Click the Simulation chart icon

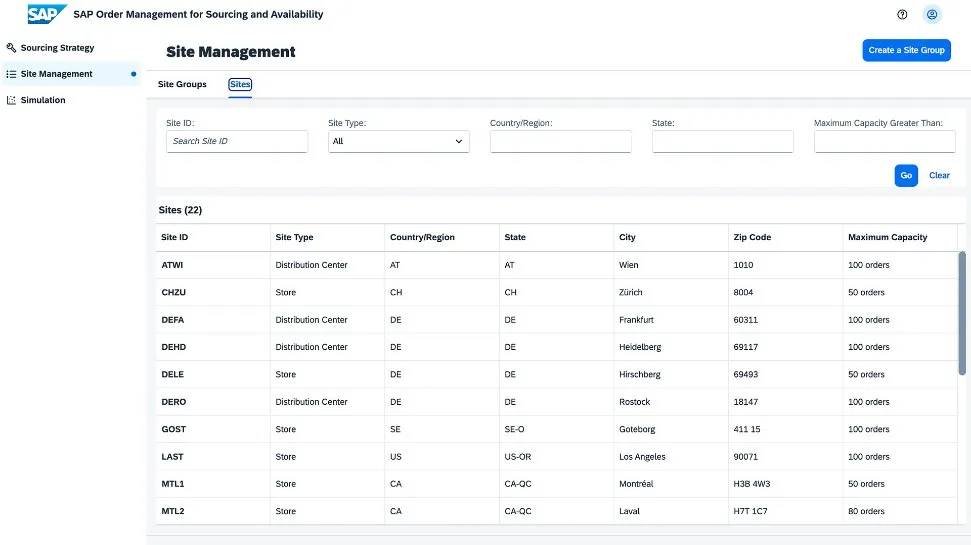click(x=11, y=100)
